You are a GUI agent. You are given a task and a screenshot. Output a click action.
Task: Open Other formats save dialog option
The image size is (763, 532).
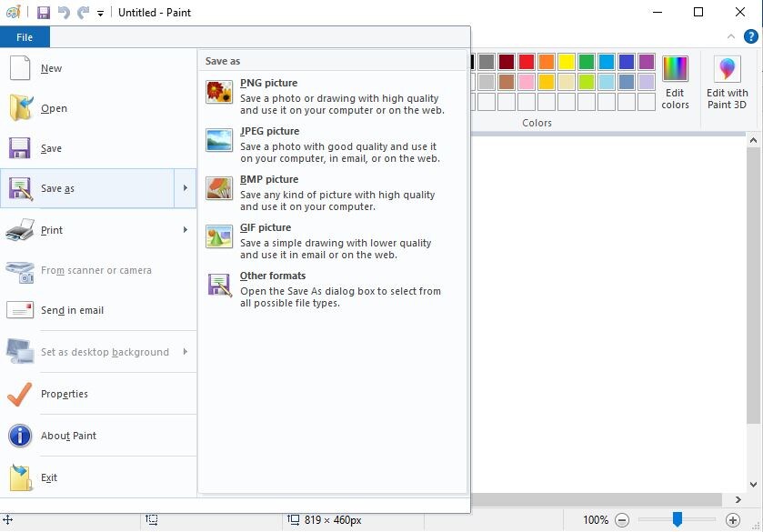332,288
